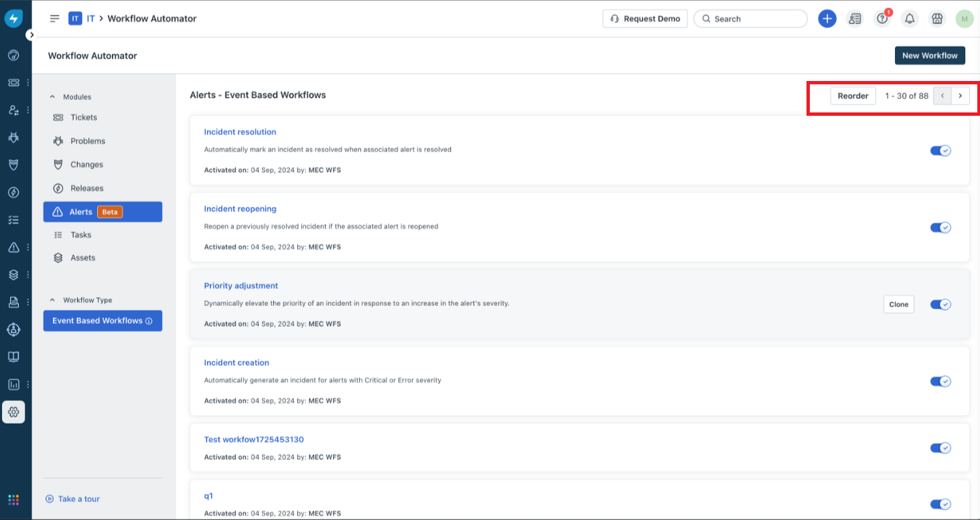
Task: Open stacked-layers Assets icon in dark rail
Action: click(x=13, y=274)
